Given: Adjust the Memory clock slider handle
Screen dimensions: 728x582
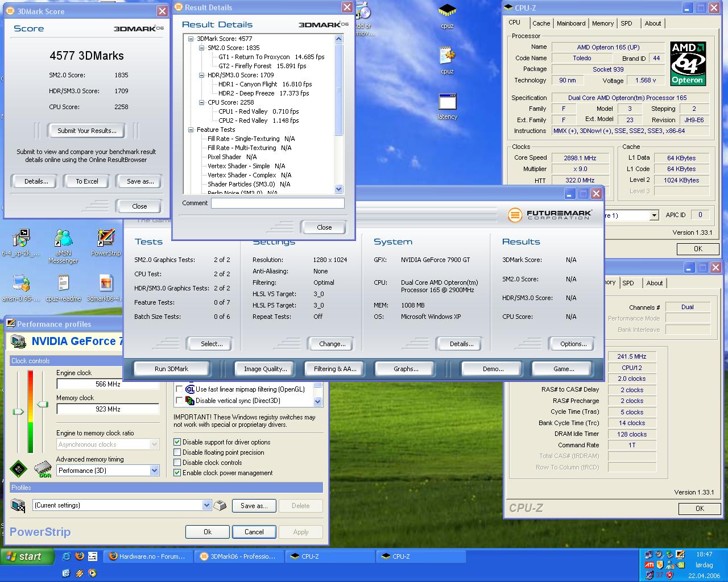Looking at the screenshot, I should [x=43, y=404].
